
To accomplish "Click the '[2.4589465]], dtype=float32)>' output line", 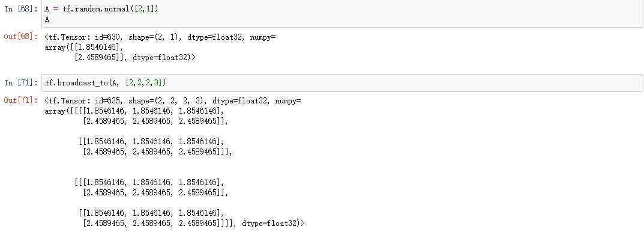I will click(135, 58).
